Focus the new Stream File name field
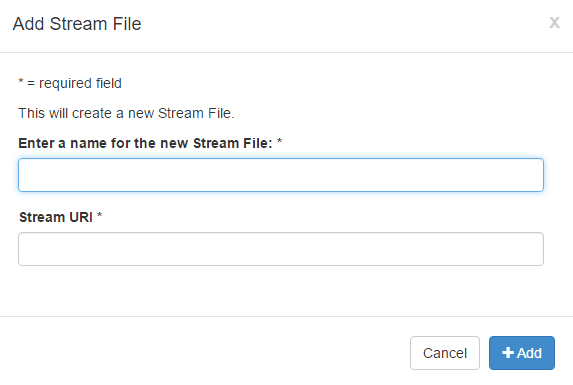Screen dimensions: 573x385 click(281, 175)
